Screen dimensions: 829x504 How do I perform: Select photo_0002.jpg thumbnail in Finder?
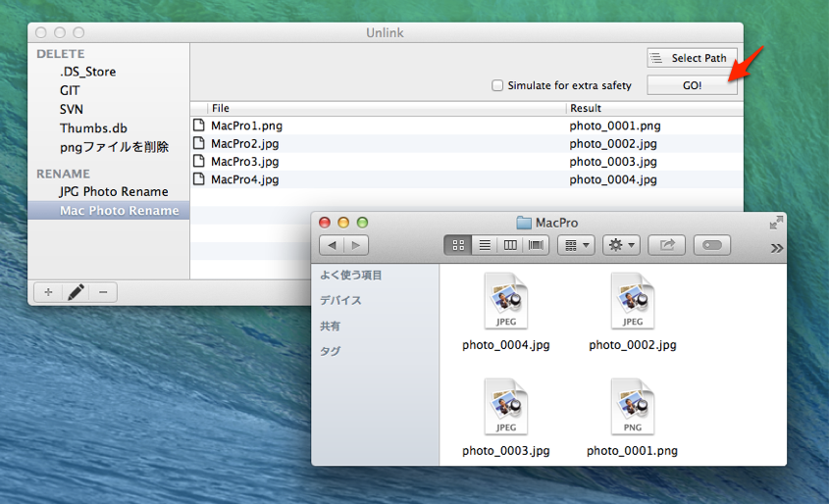633,301
